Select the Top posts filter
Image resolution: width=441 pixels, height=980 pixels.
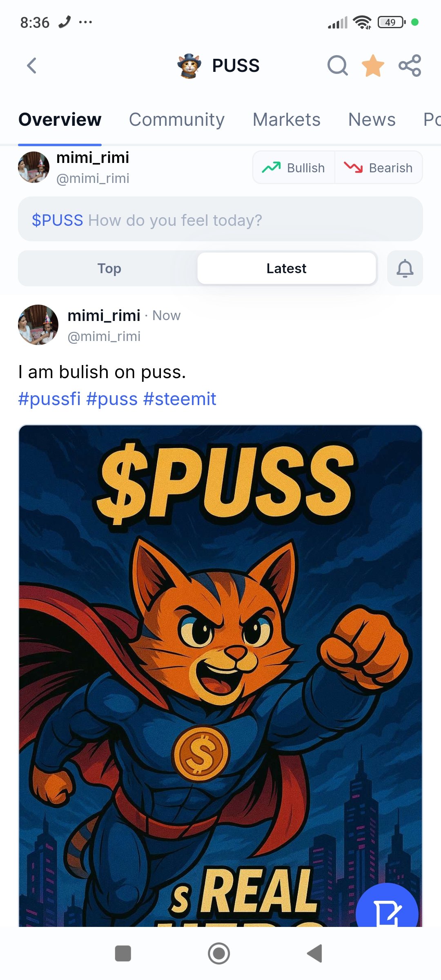pyautogui.click(x=109, y=268)
